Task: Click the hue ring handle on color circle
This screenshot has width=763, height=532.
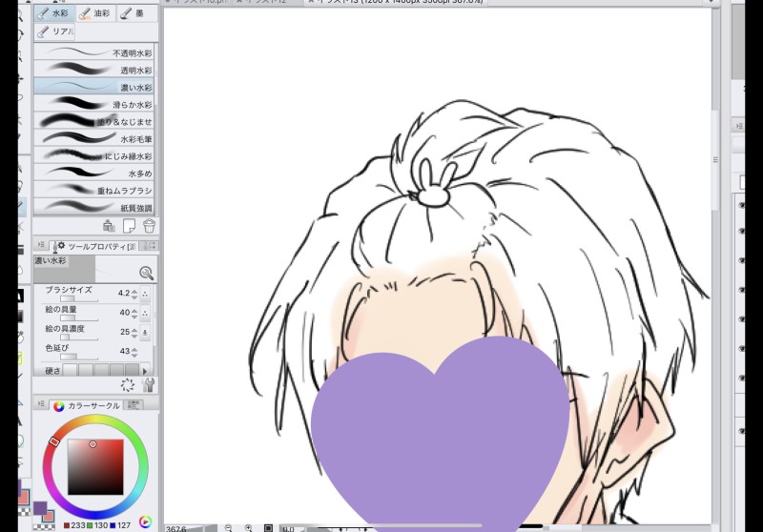Action: coord(54,441)
